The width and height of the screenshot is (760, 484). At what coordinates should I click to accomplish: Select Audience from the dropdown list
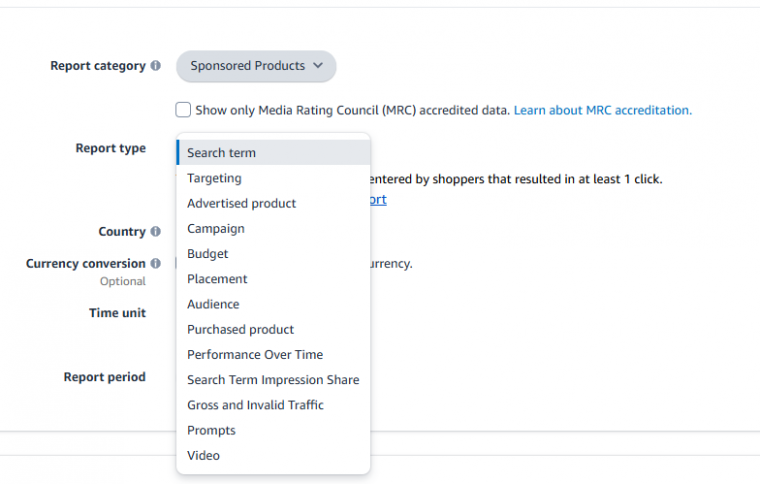[273, 304]
